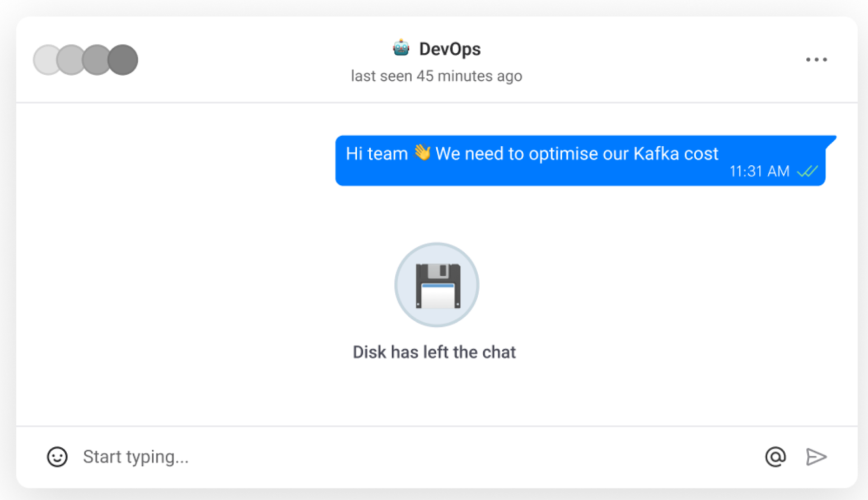Click the @ mention icon
This screenshot has width=868, height=500.
[776, 457]
